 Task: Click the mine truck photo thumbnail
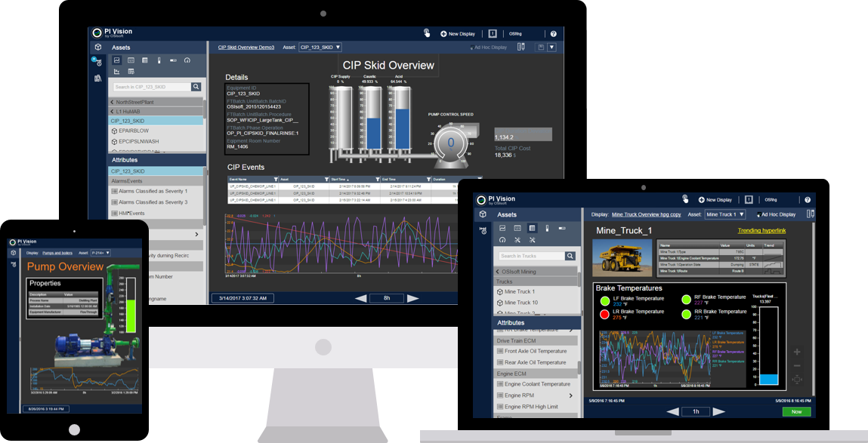[622, 257]
